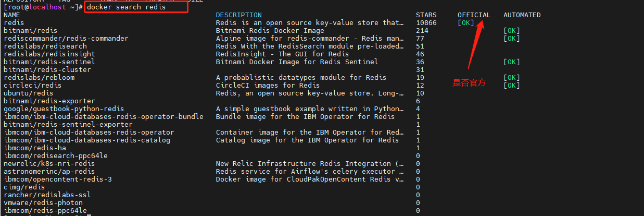Click the stars count 77
Image resolution: width=644 pixels, height=216 pixels.
(x=420, y=39)
